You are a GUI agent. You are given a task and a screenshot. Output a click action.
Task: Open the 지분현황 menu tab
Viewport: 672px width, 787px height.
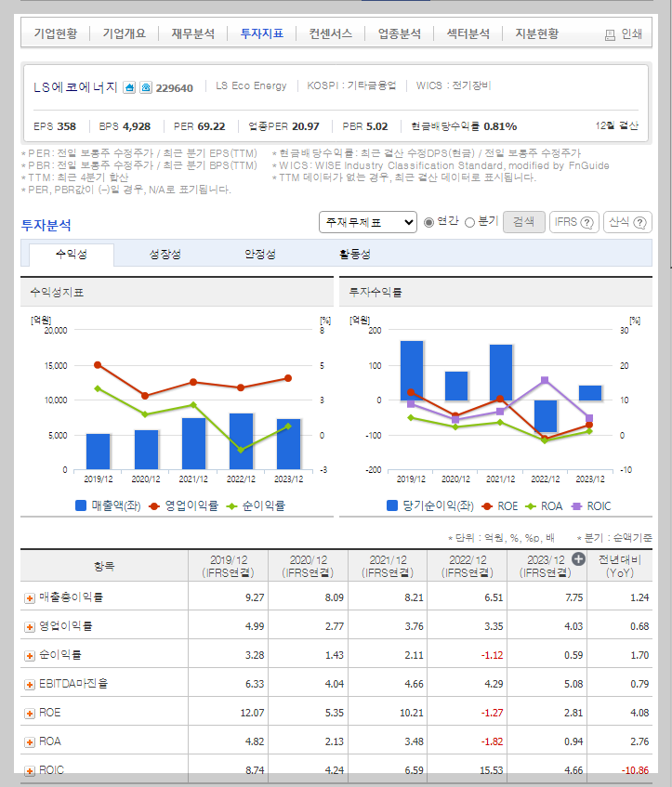point(537,33)
